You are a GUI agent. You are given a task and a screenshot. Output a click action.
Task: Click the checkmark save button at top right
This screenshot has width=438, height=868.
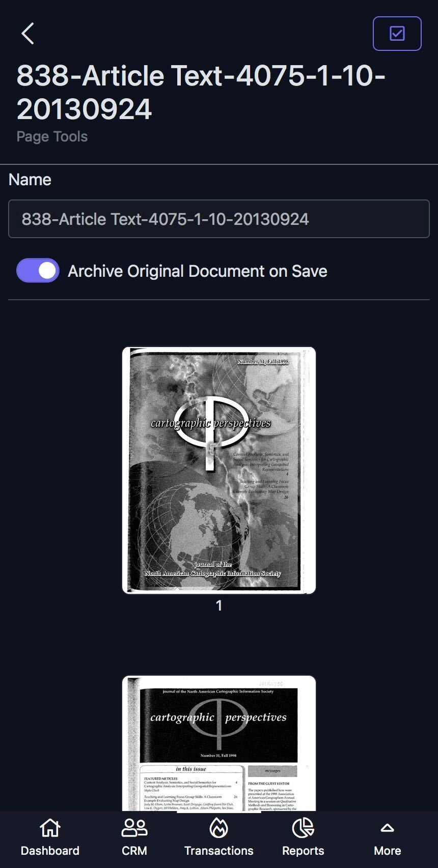(x=397, y=34)
